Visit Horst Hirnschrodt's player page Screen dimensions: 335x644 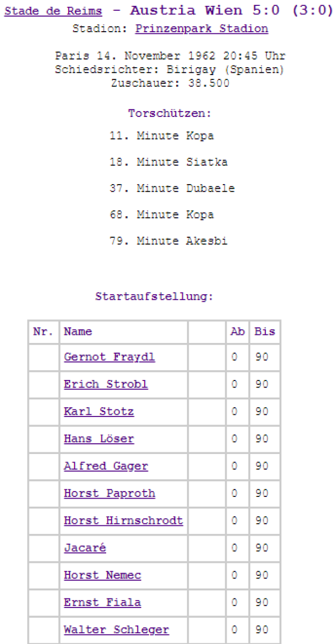click(123, 521)
